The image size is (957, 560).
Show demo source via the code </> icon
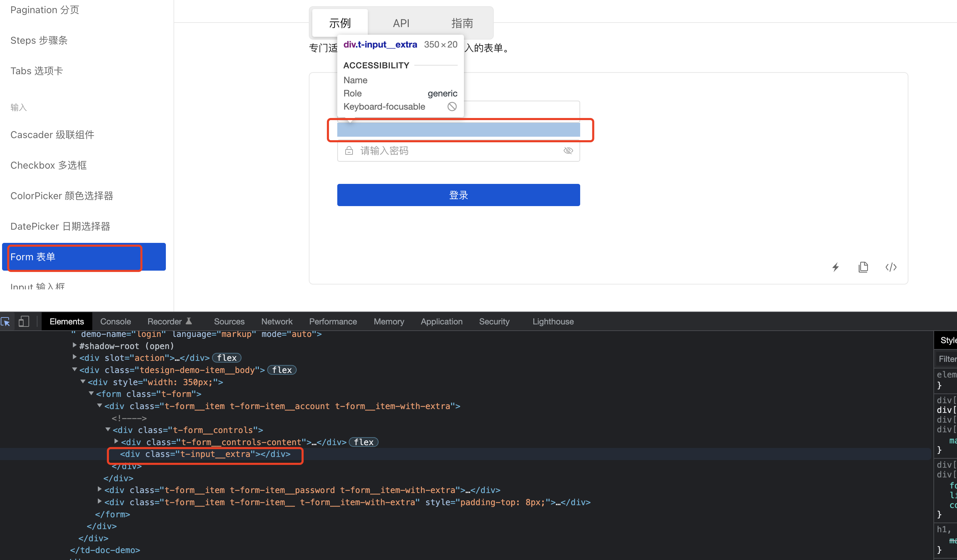tap(891, 267)
